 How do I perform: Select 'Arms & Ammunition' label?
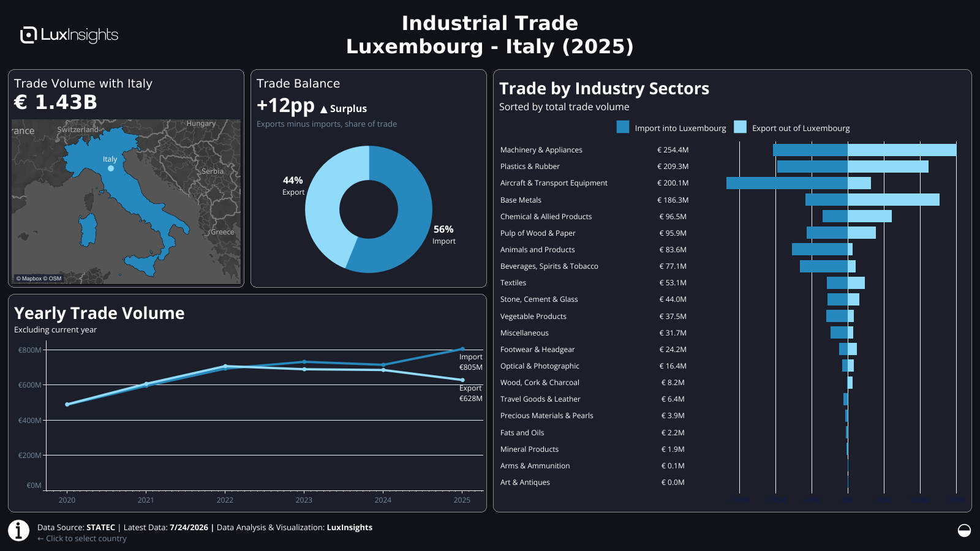pyautogui.click(x=535, y=466)
